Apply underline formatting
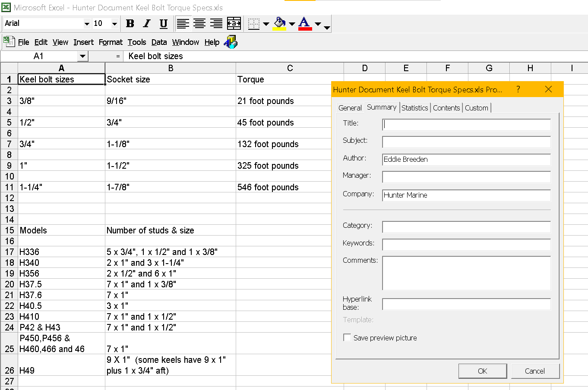 (163, 24)
